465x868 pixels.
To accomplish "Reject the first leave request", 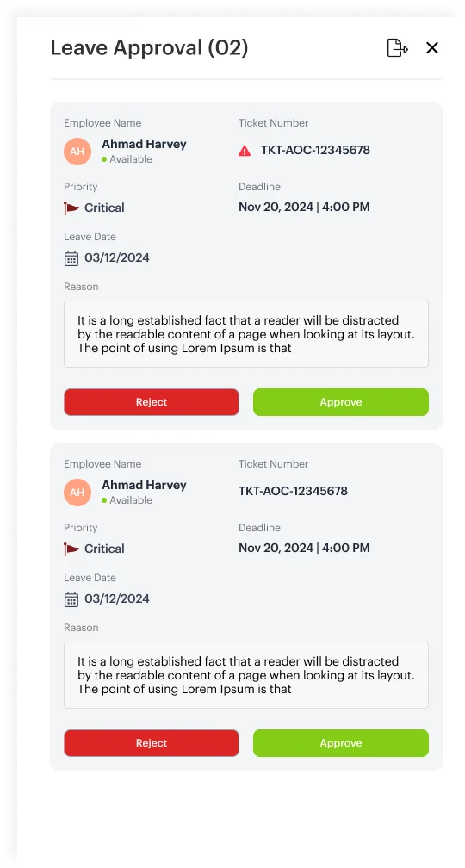I will (152, 402).
